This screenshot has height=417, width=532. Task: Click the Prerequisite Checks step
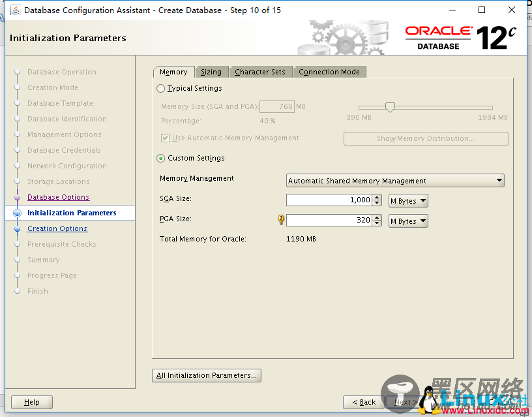tap(62, 244)
